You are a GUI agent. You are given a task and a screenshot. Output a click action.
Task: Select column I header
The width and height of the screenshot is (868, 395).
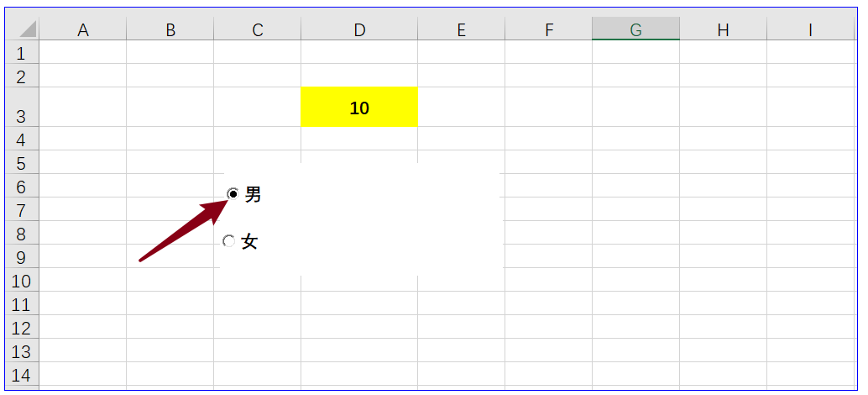(811, 29)
